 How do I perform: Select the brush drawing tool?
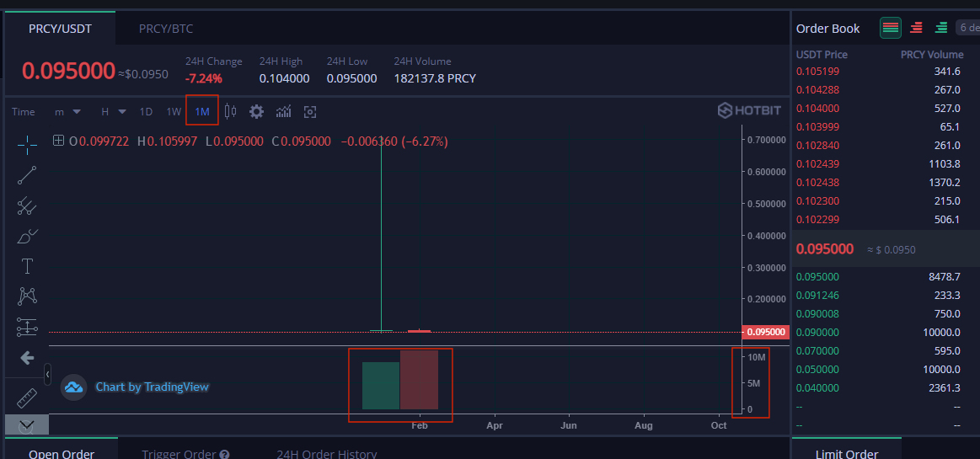tap(27, 236)
